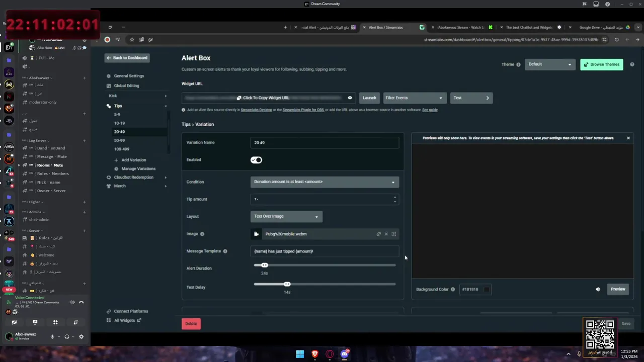Open the help question mark icon near Browse Themes

coord(632,64)
